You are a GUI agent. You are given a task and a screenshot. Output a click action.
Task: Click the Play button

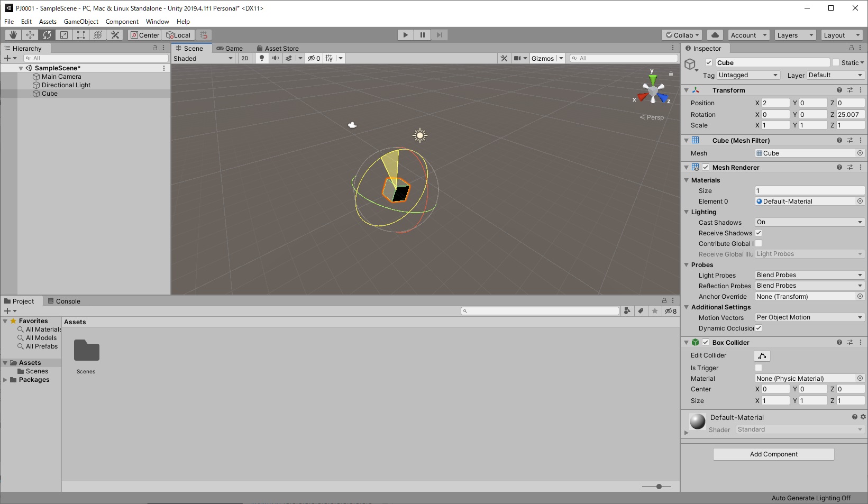point(406,35)
